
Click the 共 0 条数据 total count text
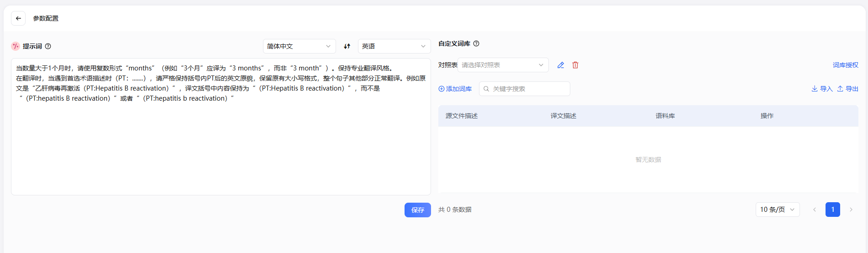click(455, 210)
